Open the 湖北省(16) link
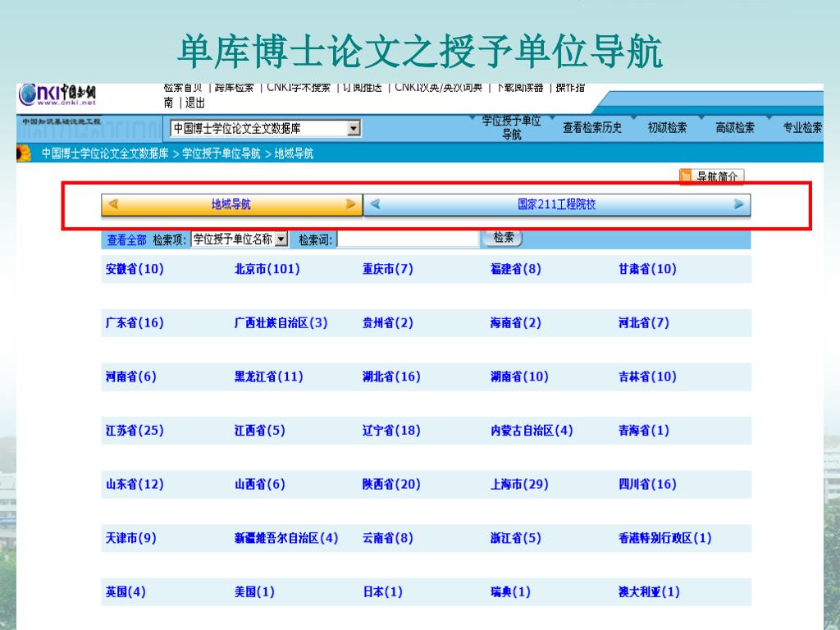 coord(391,377)
